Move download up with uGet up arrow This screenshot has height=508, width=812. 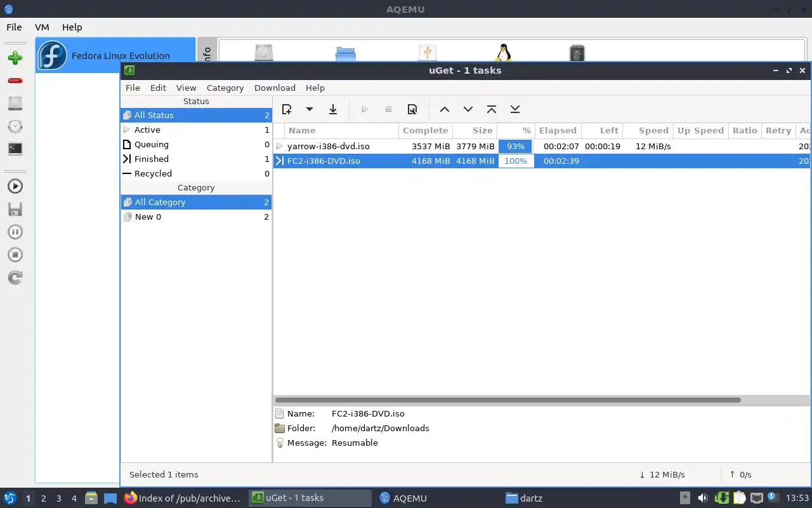point(445,109)
